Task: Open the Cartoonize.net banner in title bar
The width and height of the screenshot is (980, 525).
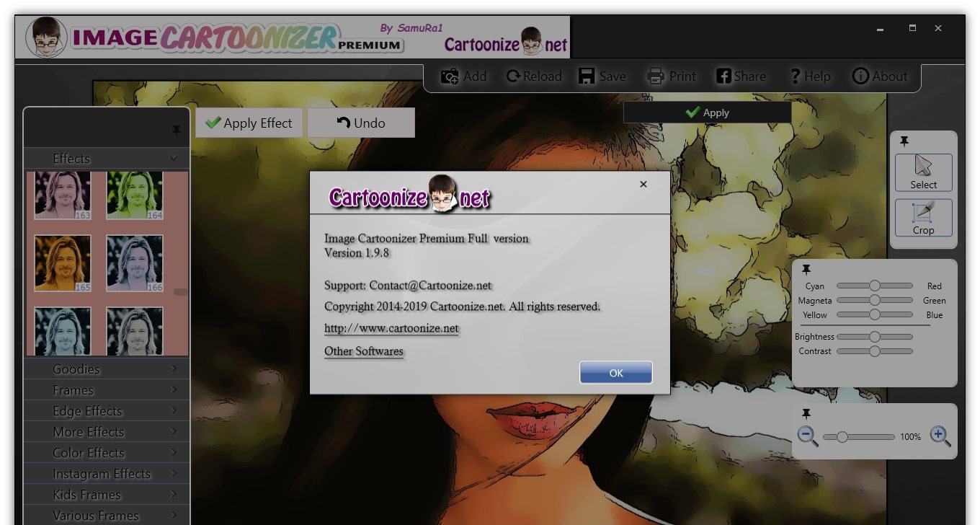Action: [x=506, y=43]
